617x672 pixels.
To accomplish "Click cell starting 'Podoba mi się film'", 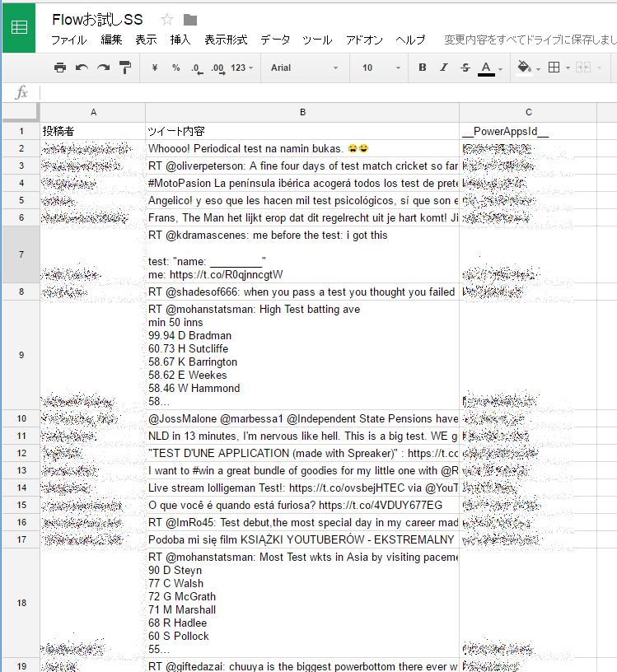I will pyautogui.click(x=302, y=539).
